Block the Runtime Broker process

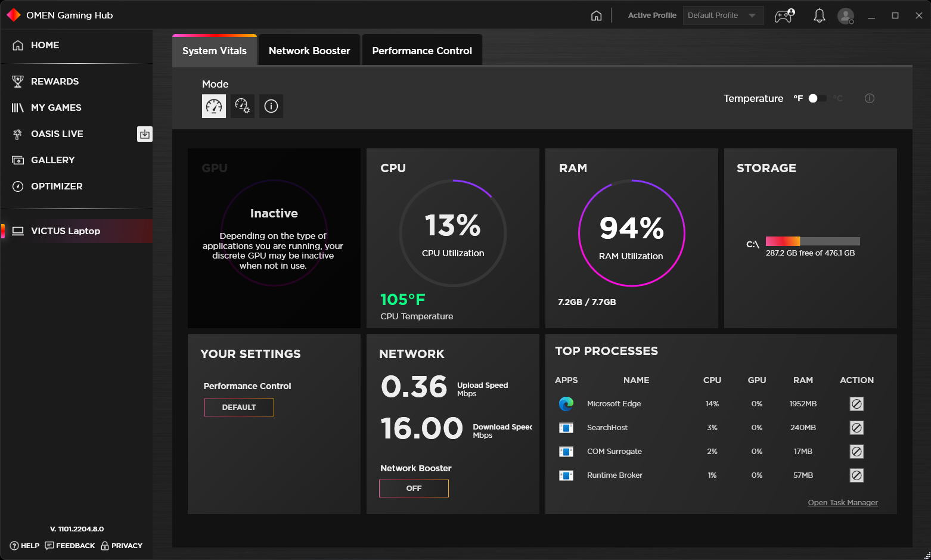pyautogui.click(x=856, y=475)
